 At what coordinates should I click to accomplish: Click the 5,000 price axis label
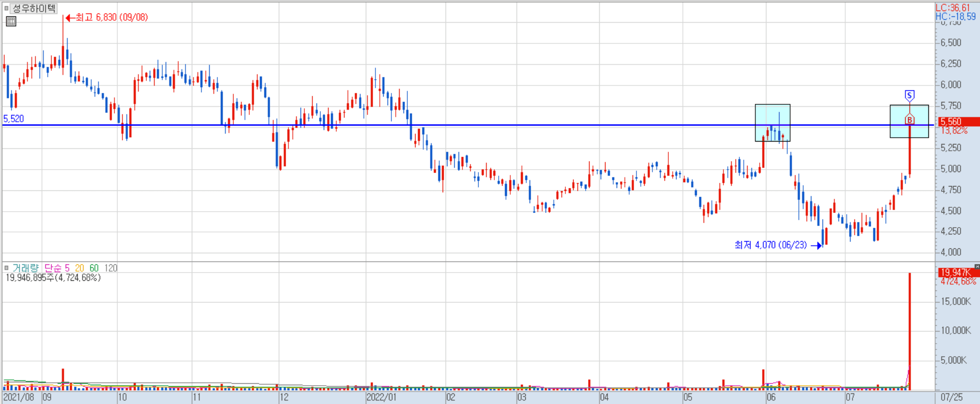pos(951,169)
